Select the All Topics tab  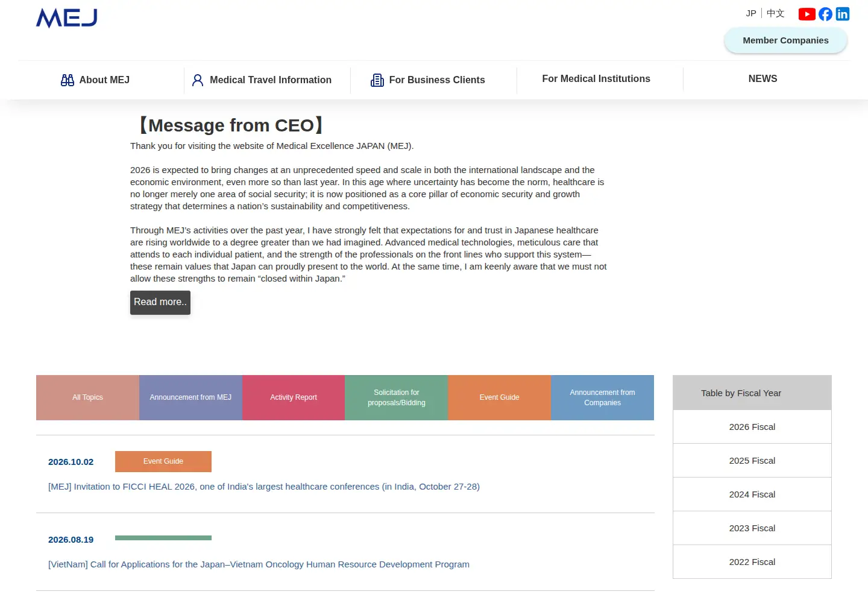87,397
